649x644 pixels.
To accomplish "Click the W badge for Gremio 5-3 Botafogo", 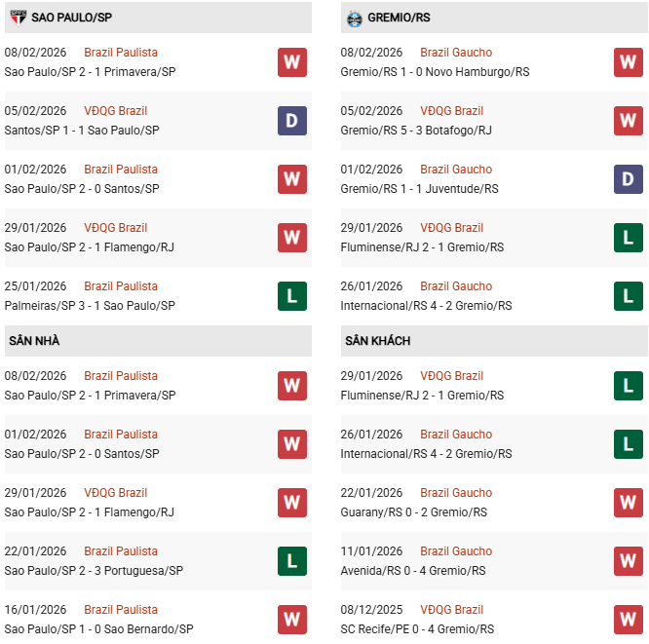I will click(x=628, y=121).
